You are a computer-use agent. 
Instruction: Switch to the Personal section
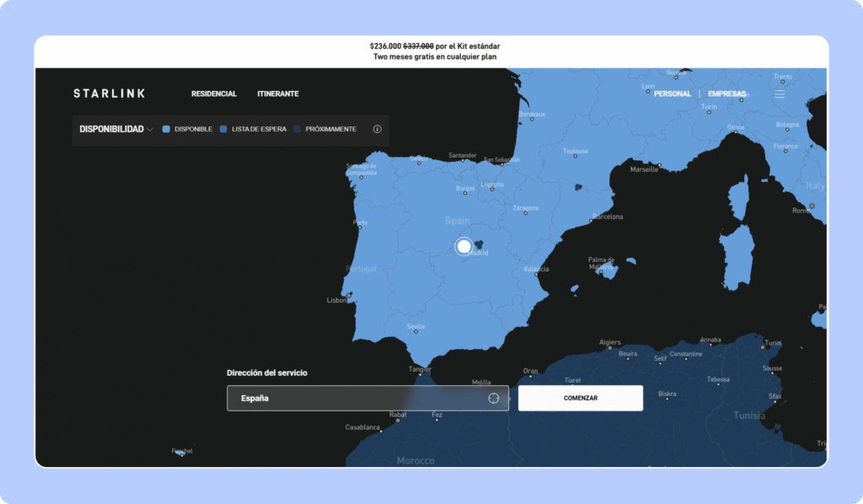[x=672, y=94]
